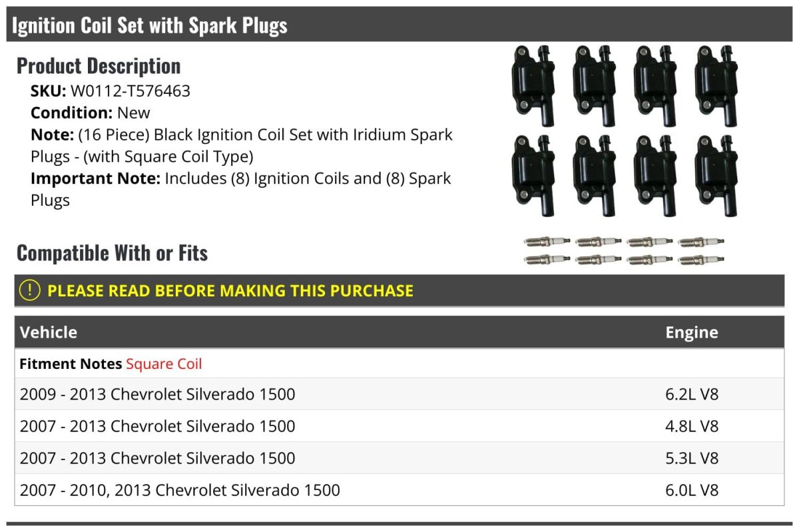Select the 'Vehicle' column header
This screenshot has height=532, width=799.
point(49,332)
